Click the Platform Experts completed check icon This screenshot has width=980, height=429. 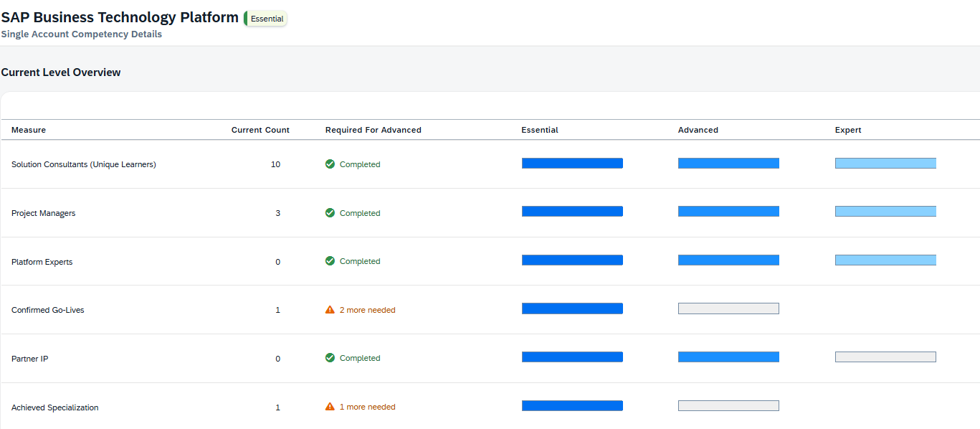[330, 261]
